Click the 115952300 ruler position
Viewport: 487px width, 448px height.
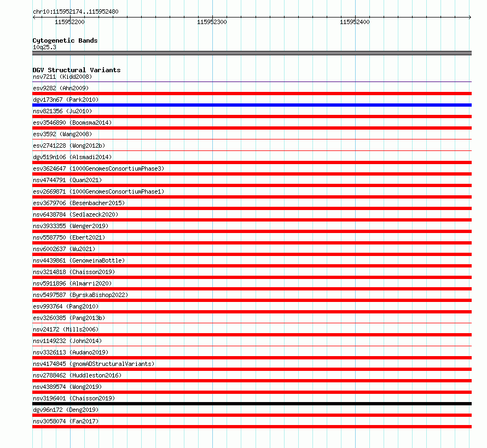point(212,22)
